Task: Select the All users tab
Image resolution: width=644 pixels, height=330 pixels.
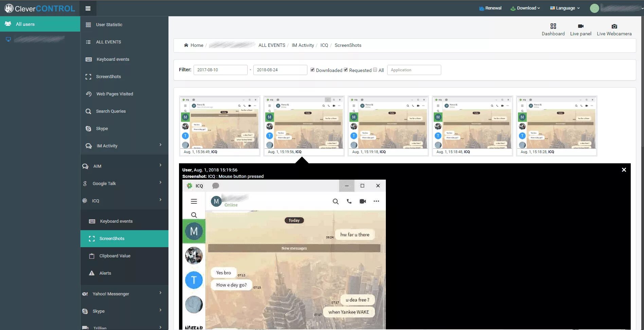Action: tap(40, 24)
